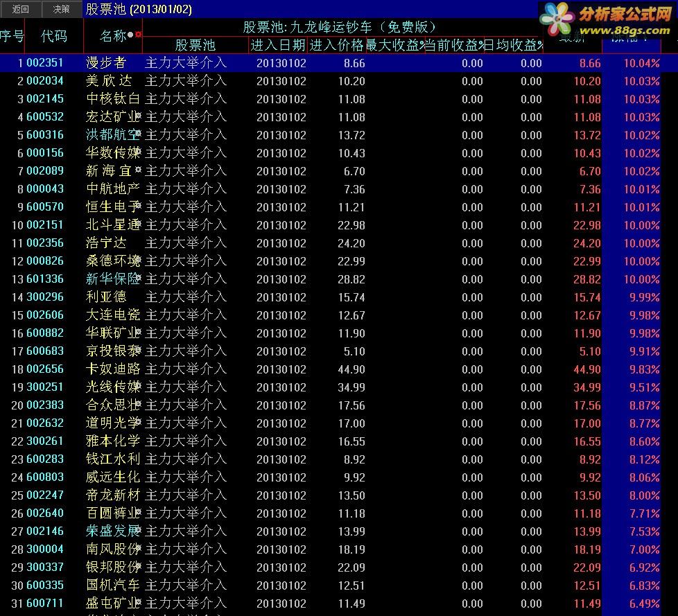Sort by the 序号 column header
678x616 pixels.
(12, 36)
